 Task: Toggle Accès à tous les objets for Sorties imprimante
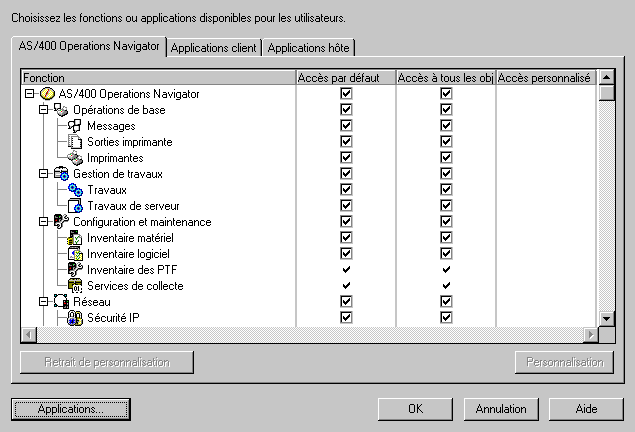pyautogui.click(x=446, y=142)
